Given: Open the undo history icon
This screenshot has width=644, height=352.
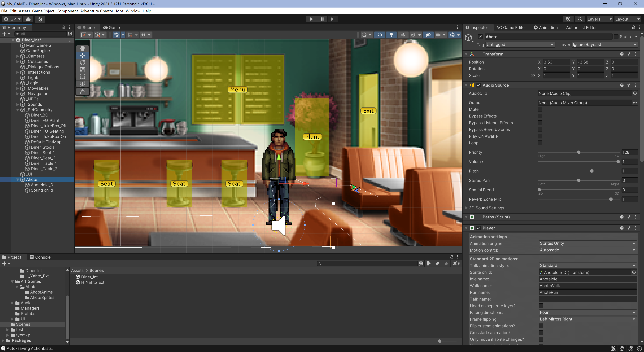Looking at the screenshot, I should [x=568, y=19].
